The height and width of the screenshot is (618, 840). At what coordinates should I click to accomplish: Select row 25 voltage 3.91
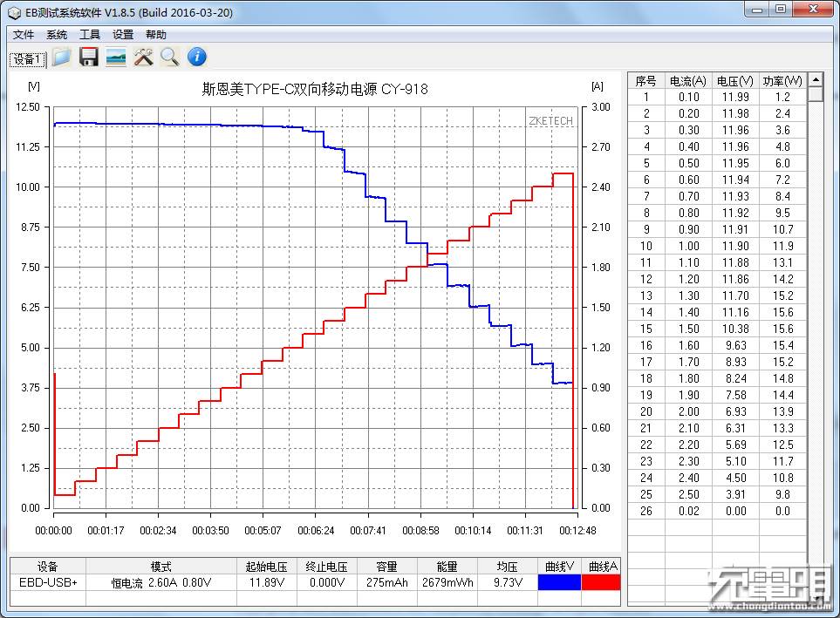click(x=735, y=494)
